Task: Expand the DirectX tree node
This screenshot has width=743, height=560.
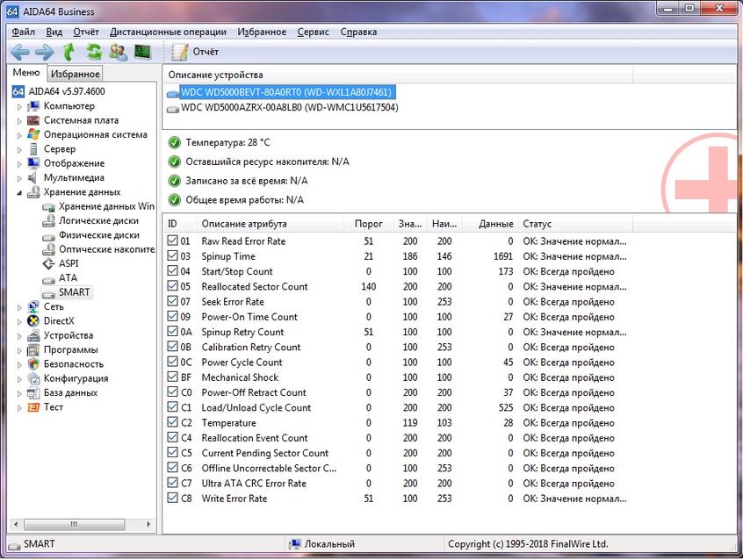Action: point(19,321)
